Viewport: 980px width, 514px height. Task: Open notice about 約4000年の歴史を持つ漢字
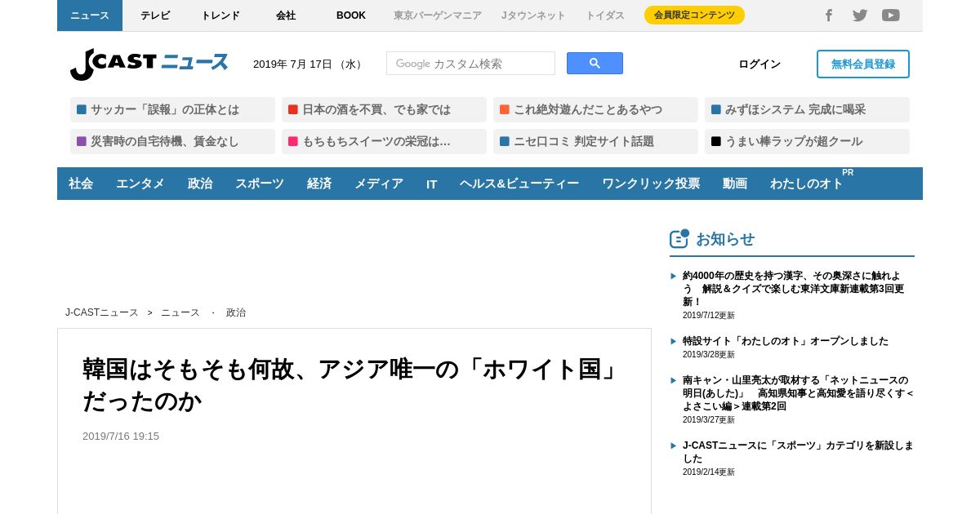coord(793,289)
